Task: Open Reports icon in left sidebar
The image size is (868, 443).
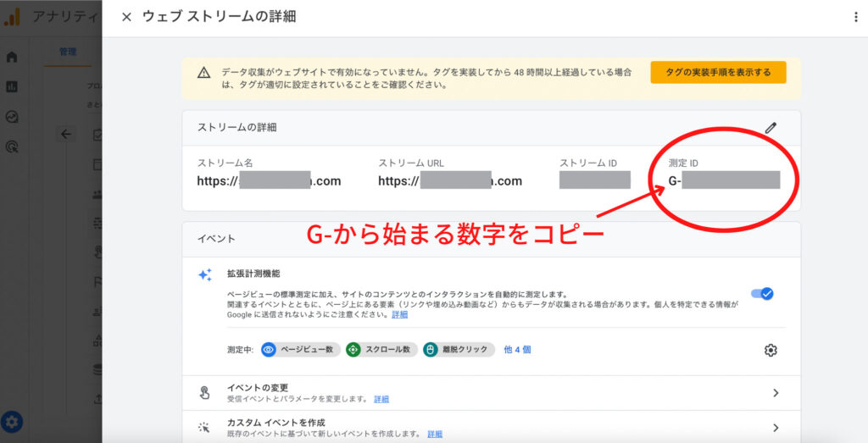Action: point(12,87)
